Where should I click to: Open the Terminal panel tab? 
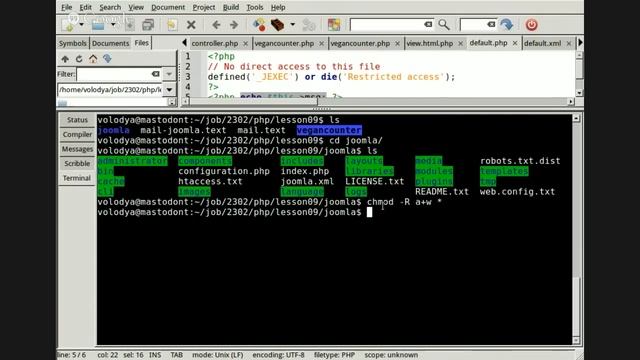[77, 178]
